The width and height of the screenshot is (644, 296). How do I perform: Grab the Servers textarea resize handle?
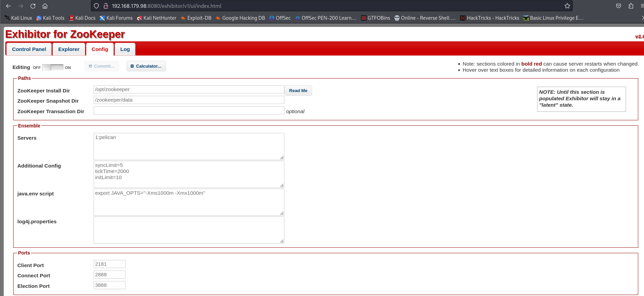pos(282,157)
